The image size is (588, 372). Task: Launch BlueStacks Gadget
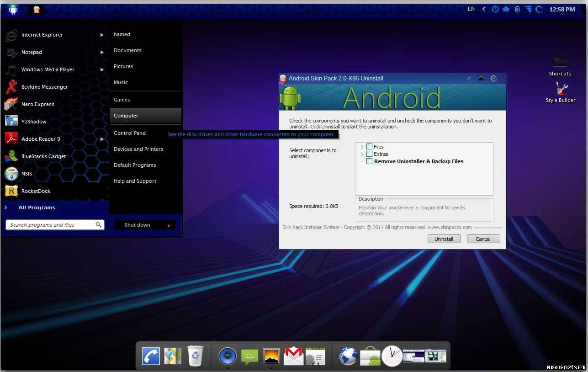click(x=55, y=156)
